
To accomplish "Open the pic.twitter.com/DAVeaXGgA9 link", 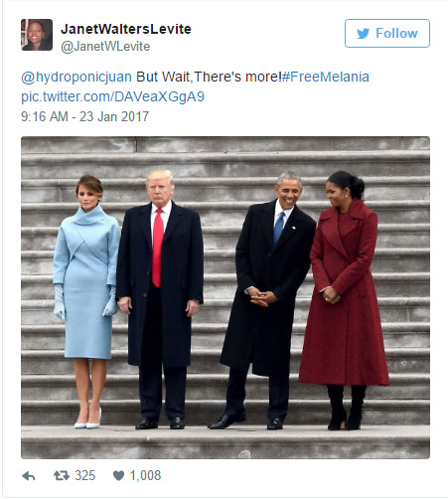I will [x=112, y=96].
